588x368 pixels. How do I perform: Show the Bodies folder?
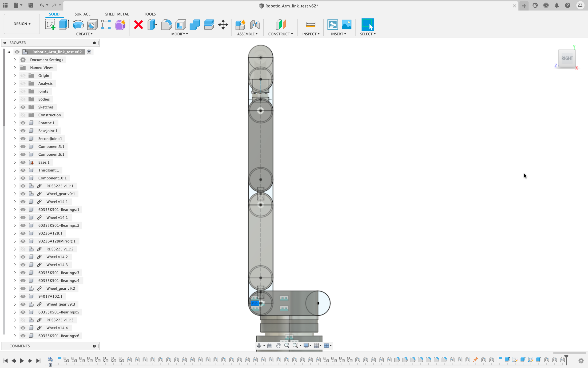point(23,99)
